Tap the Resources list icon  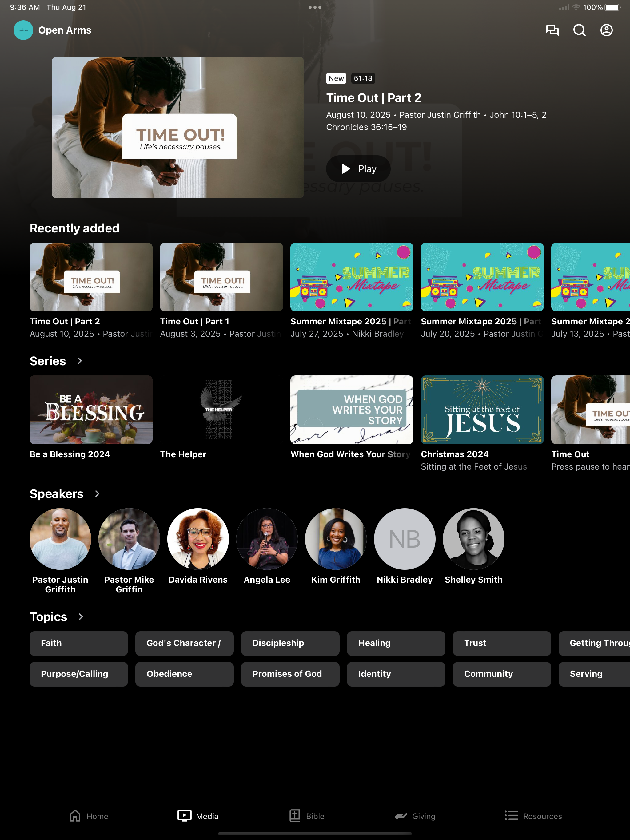click(512, 816)
